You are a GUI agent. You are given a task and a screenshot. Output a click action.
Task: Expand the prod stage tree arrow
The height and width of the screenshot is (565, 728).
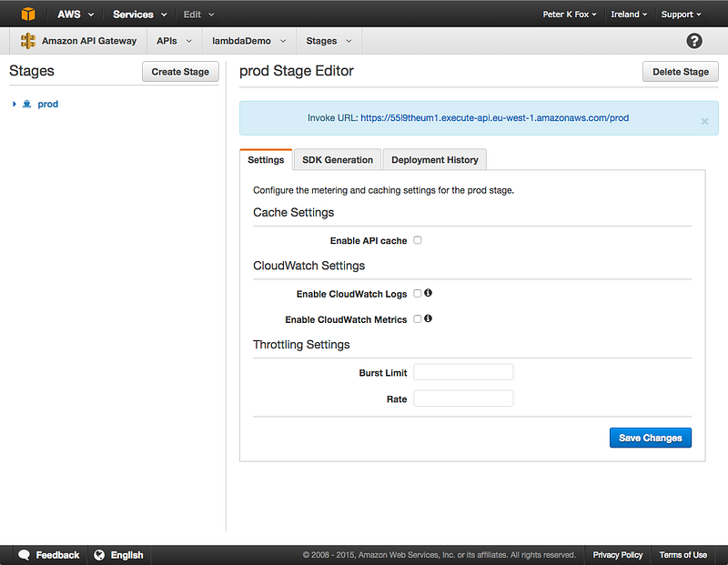point(15,104)
